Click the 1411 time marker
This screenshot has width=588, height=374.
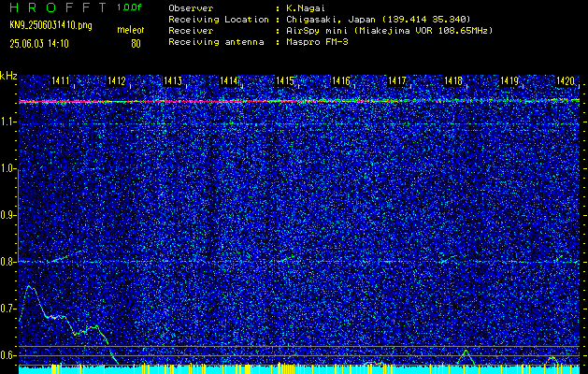click(x=61, y=80)
